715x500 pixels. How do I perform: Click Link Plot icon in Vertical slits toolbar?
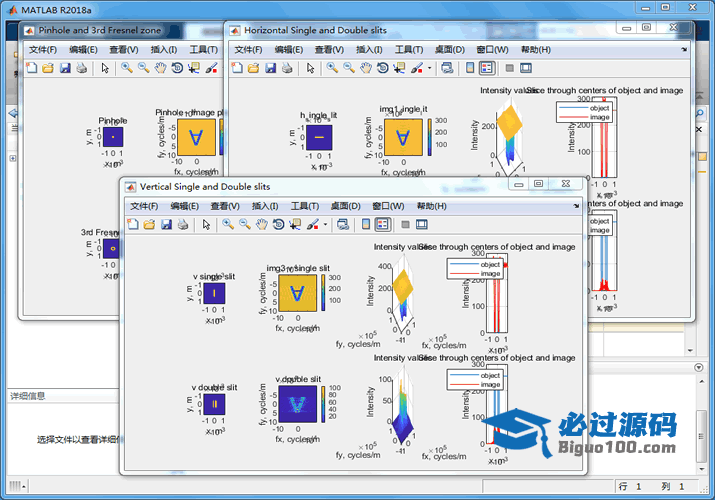pyautogui.click(x=343, y=224)
